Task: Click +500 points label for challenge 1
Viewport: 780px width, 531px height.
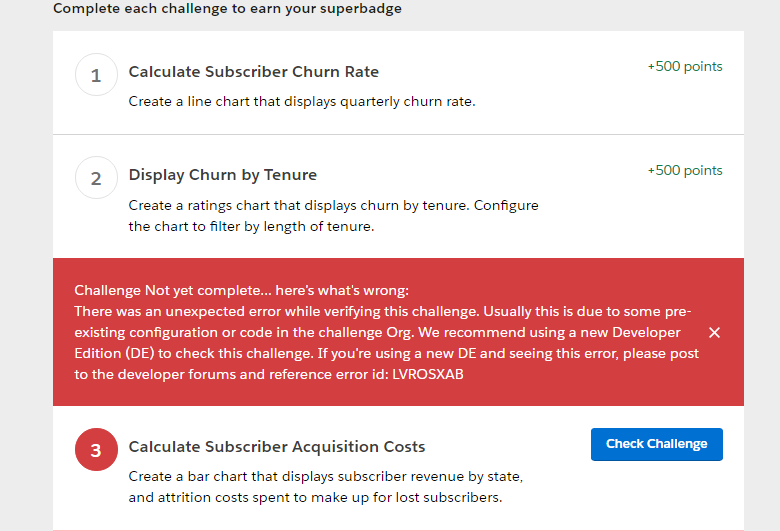Action: click(x=684, y=67)
